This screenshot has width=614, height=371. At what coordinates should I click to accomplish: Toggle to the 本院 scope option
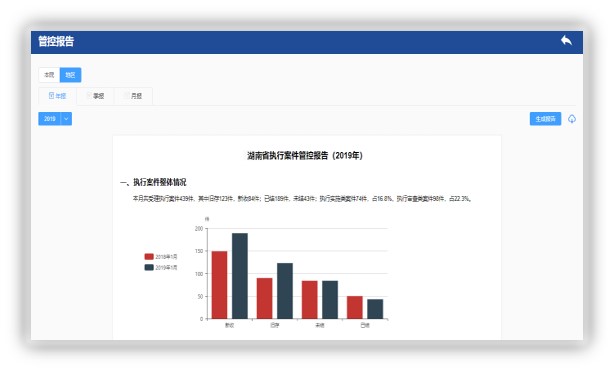(x=49, y=75)
